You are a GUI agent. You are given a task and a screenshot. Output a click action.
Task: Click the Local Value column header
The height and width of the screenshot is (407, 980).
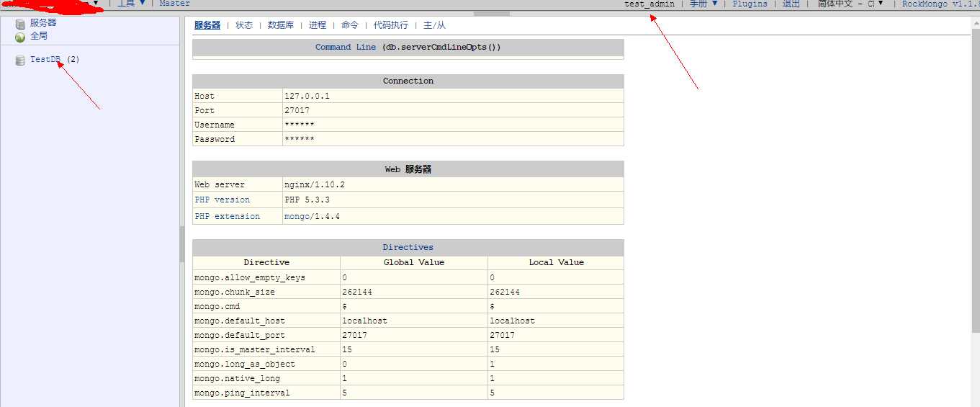557,263
